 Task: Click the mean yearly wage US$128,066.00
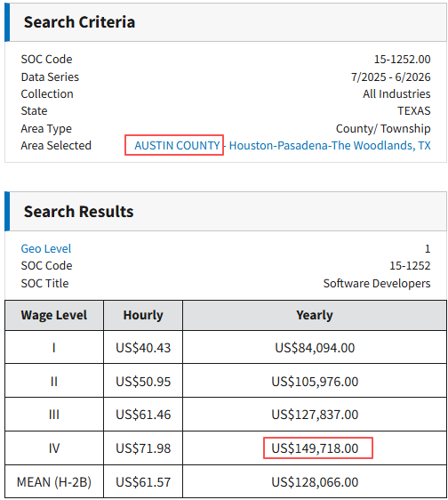(x=315, y=482)
